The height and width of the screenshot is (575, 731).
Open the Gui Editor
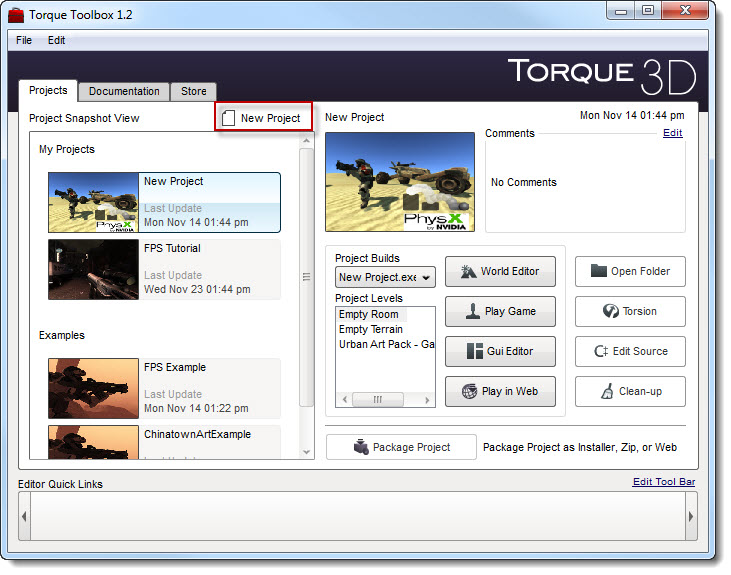coord(500,352)
